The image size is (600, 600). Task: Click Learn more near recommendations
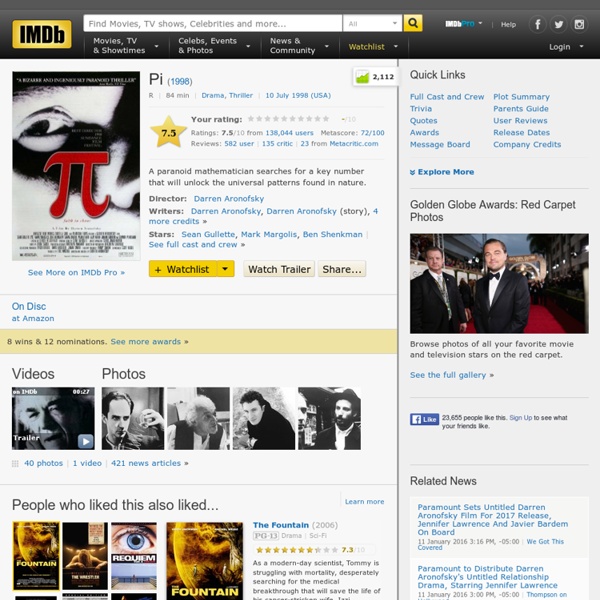364,502
